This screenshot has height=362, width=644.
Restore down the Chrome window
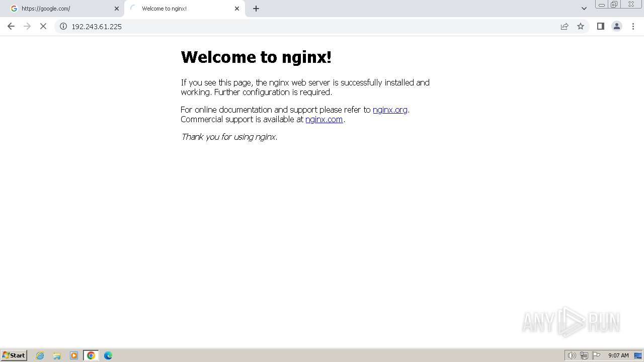[x=614, y=5]
